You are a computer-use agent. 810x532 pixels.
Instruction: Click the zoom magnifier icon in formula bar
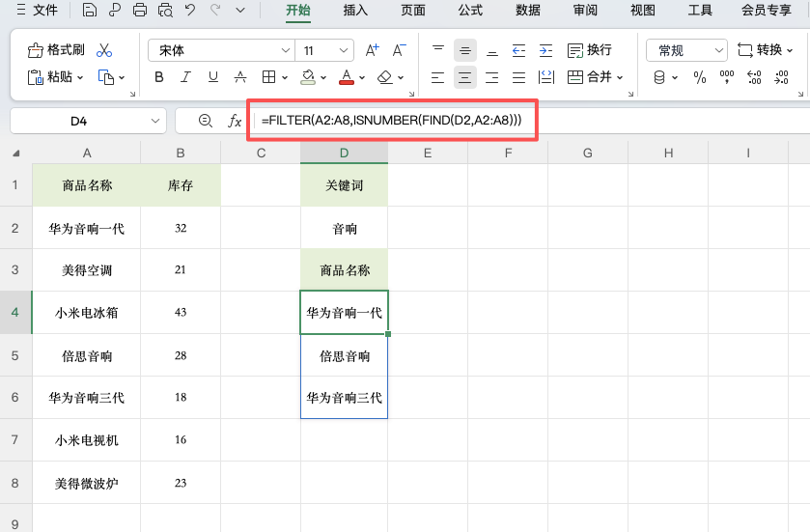point(206,121)
